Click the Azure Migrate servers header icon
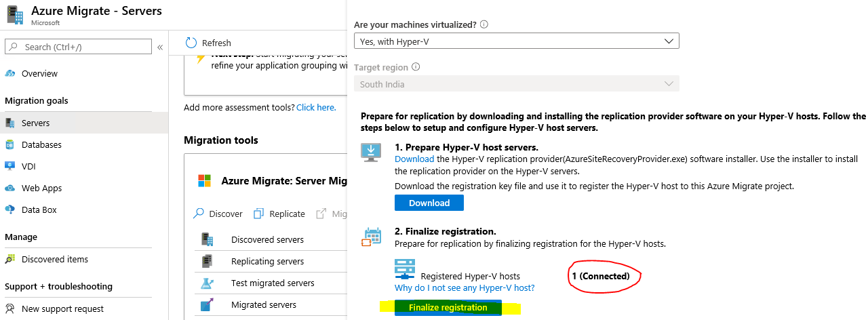868x320 pixels. click(x=15, y=14)
